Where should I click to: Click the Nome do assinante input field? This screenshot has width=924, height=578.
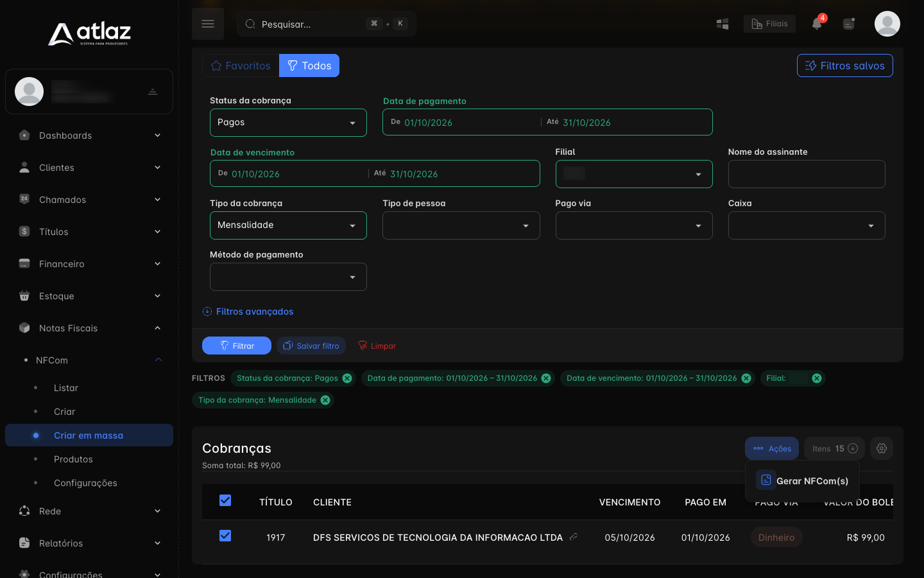tap(807, 174)
